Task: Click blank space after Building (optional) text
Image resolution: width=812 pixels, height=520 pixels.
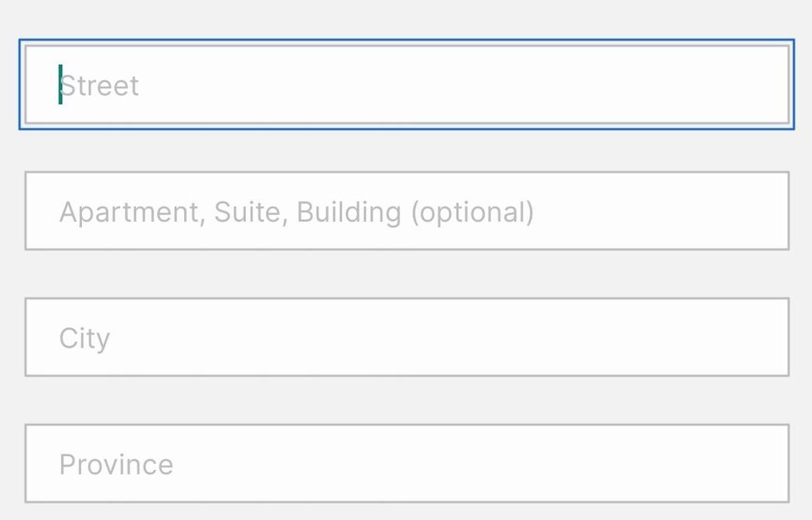Action: tap(664, 211)
